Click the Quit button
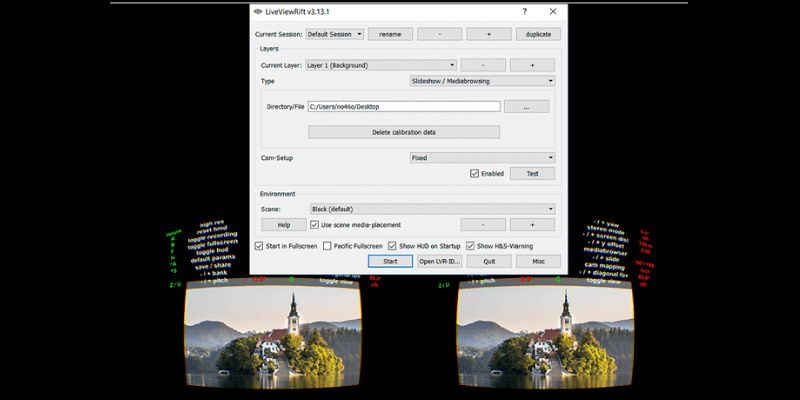 click(489, 261)
